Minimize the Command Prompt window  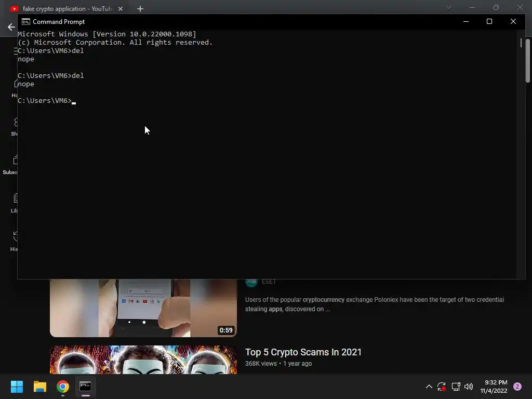(x=466, y=21)
